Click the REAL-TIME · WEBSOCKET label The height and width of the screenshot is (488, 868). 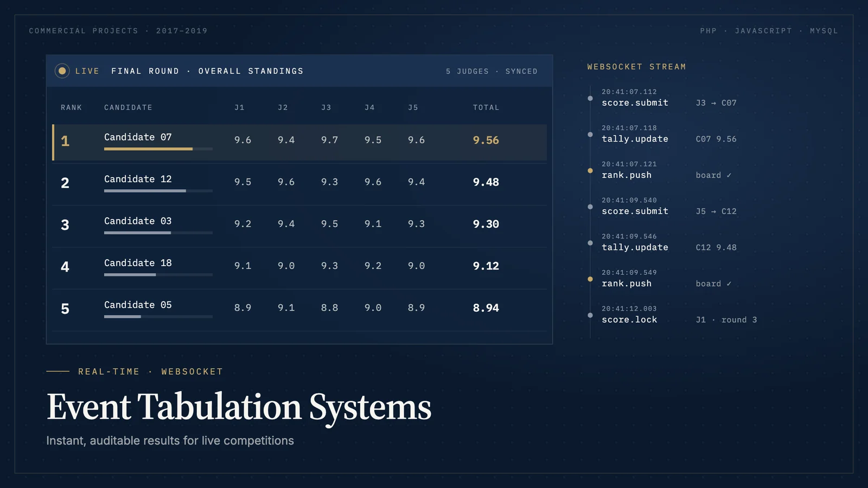click(150, 371)
